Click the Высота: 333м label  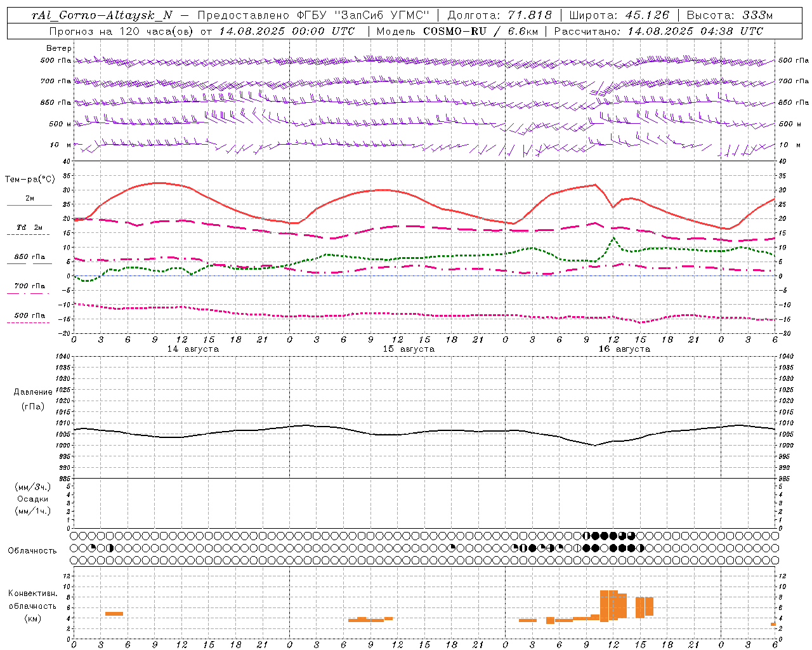coord(730,15)
